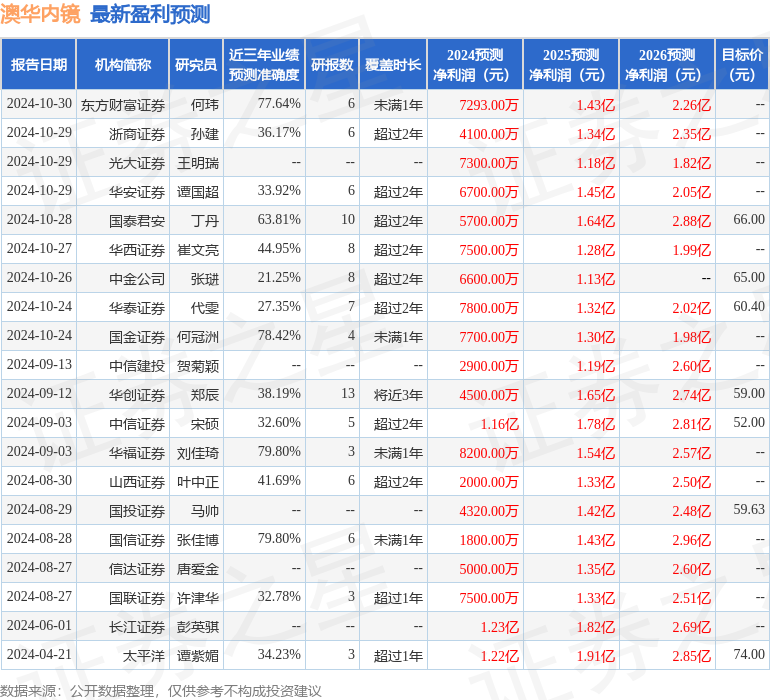Click the 最新盈利预测 heading
770x700 pixels.
point(150,14)
